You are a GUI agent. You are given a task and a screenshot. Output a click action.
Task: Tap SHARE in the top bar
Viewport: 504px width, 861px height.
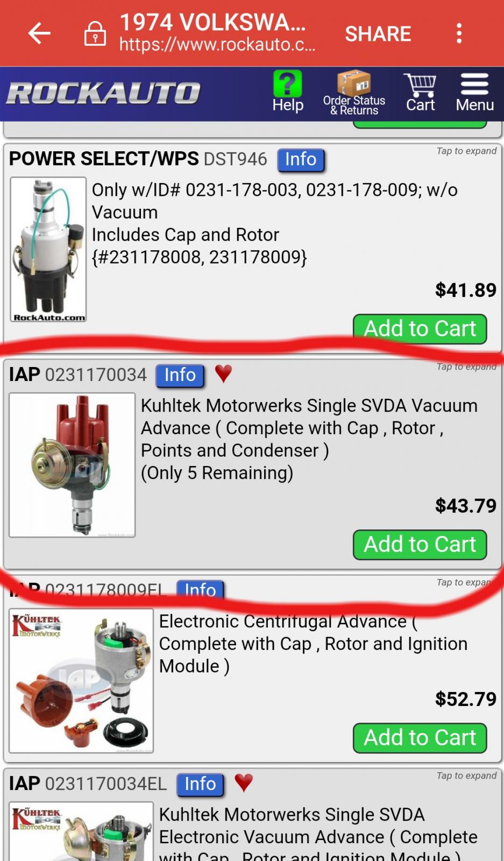click(378, 34)
